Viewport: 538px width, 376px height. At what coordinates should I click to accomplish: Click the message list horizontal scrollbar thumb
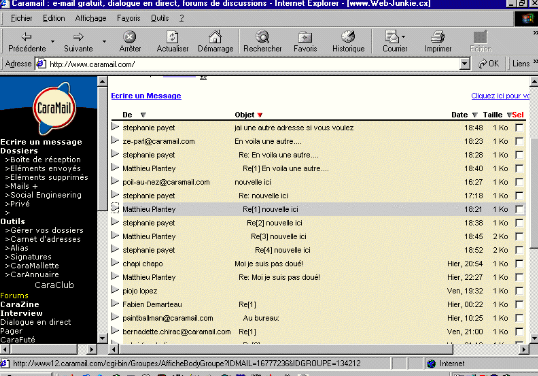pos(285,350)
